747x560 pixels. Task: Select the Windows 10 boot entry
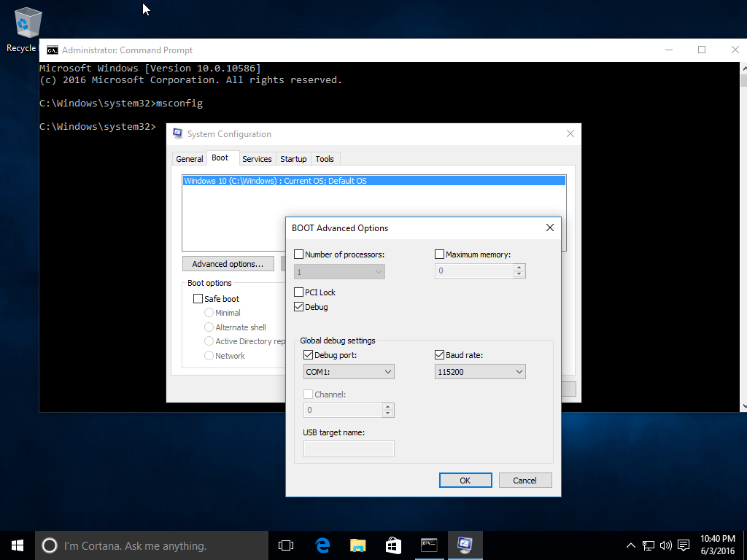[374, 181]
